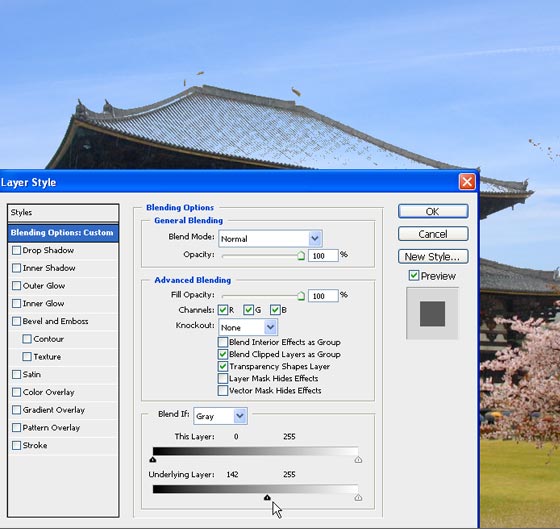The height and width of the screenshot is (529, 560).
Task: Enable the Drop Shadow checkbox
Action: coord(16,250)
